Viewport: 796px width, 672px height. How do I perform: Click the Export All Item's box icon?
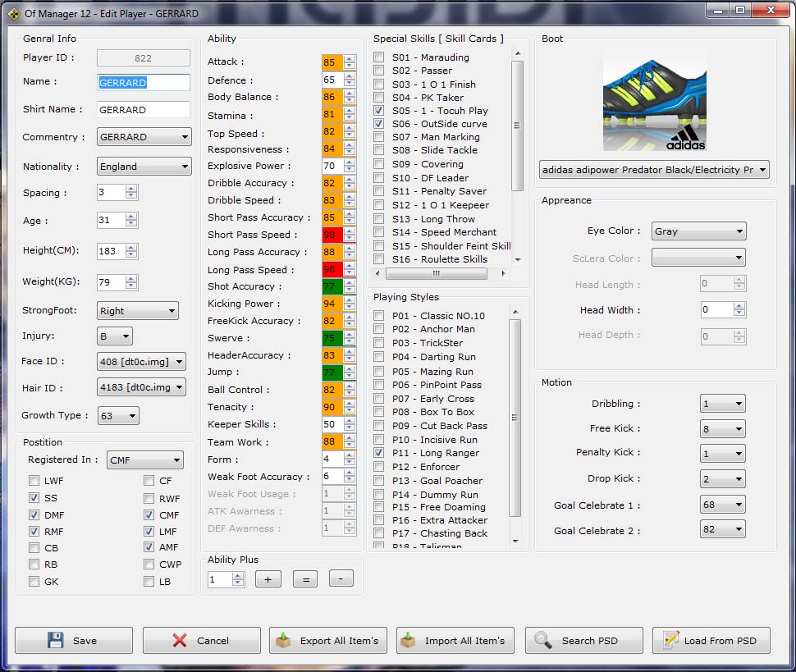click(x=284, y=641)
